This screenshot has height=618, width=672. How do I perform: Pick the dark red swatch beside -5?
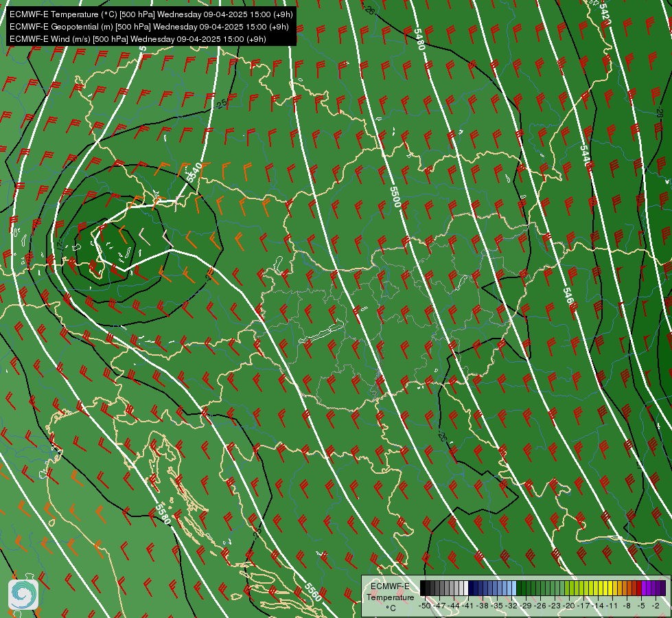coord(640,588)
